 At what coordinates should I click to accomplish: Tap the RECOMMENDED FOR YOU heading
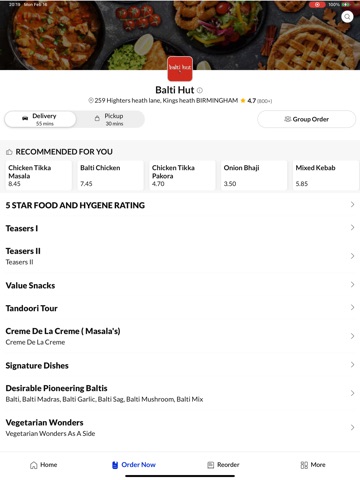click(64, 152)
